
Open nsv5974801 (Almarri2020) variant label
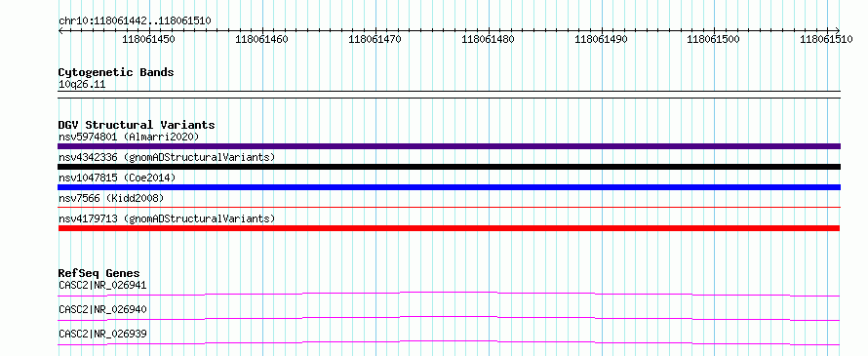129,137
